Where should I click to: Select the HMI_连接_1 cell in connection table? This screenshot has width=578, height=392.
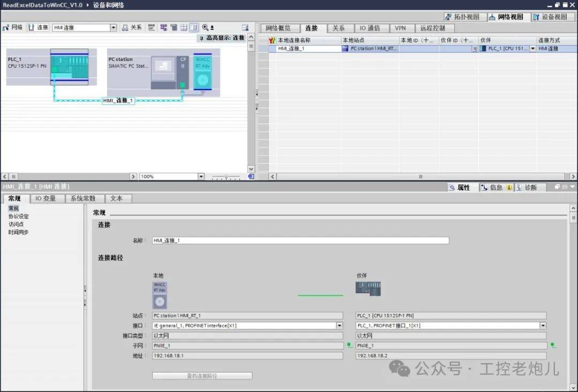click(x=308, y=48)
